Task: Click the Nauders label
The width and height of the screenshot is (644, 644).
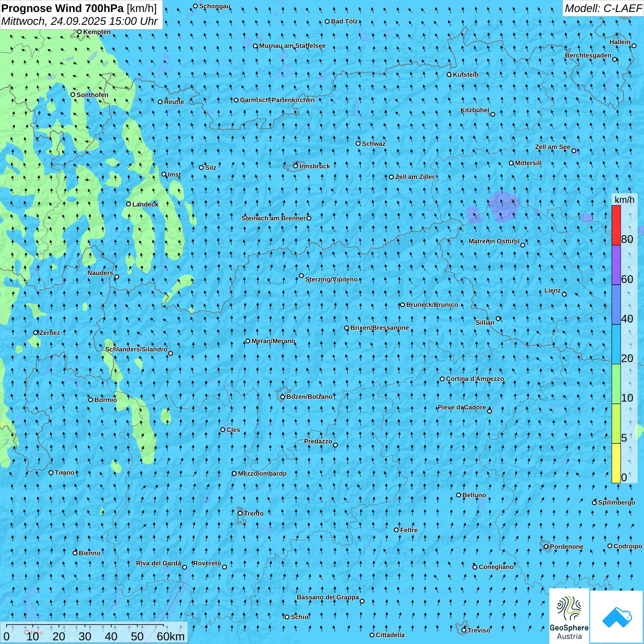Action: [x=100, y=273]
